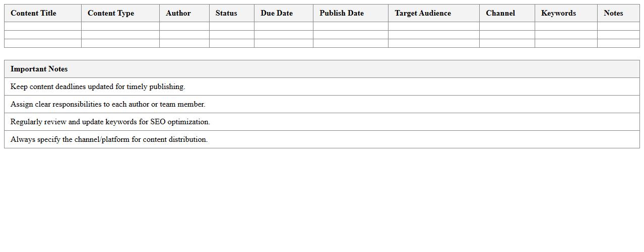
Task: Click the last empty cell under Keywords
Action: pyautogui.click(x=566, y=43)
